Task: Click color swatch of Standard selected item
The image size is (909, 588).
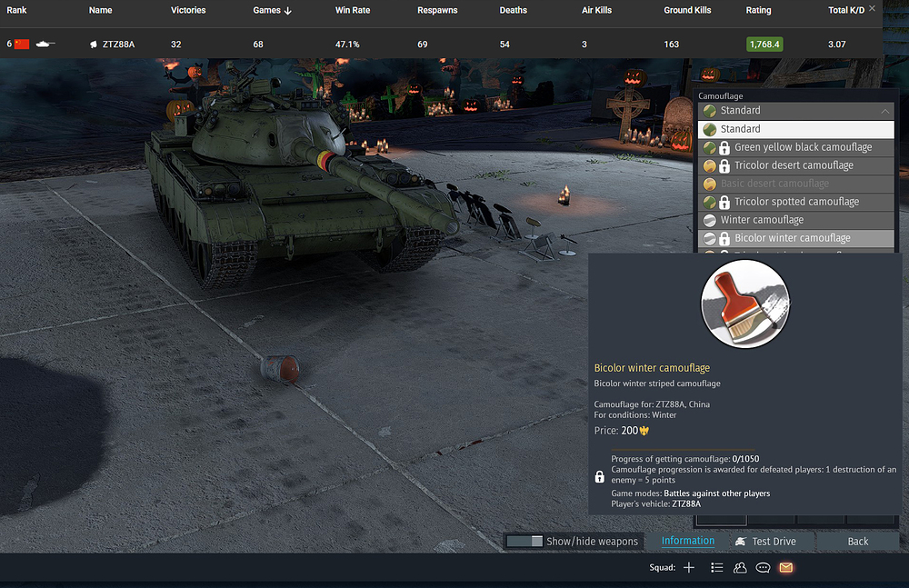Action: [710, 129]
